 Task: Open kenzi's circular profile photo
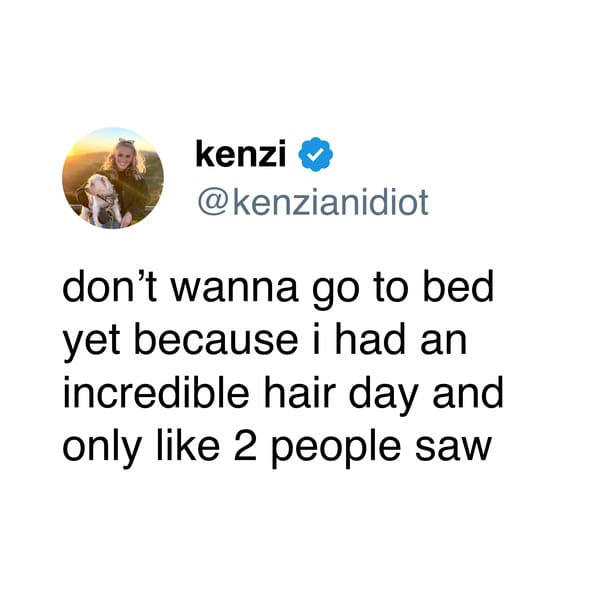pyautogui.click(x=113, y=178)
